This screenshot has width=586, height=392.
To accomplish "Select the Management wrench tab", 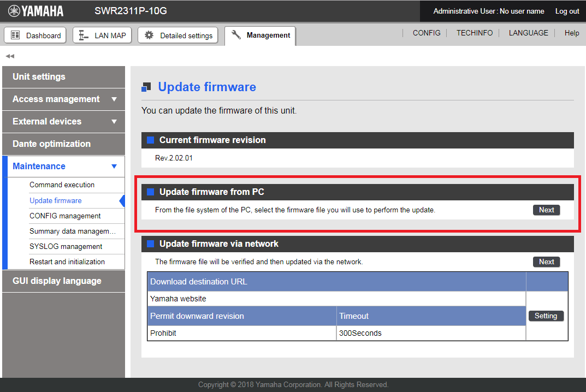I will 261,35.
